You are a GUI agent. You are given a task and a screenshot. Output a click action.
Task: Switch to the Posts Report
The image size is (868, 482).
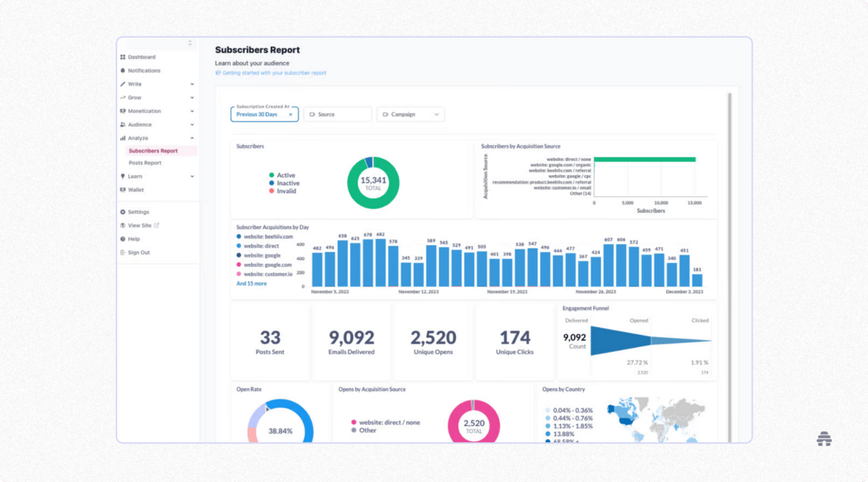point(145,163)
